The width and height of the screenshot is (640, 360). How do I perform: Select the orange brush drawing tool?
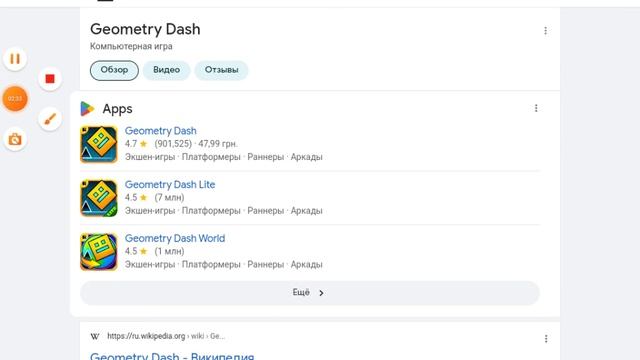50,119
